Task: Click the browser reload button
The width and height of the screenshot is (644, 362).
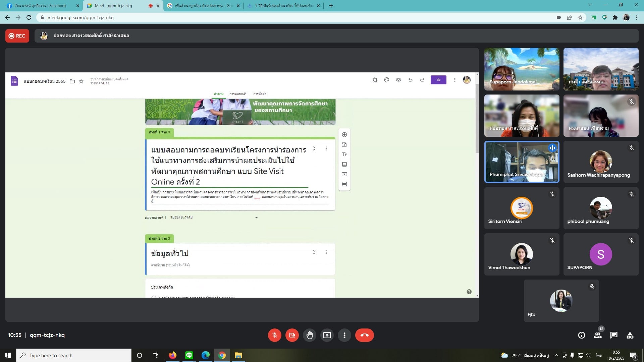Action: (x=29, y=17)
